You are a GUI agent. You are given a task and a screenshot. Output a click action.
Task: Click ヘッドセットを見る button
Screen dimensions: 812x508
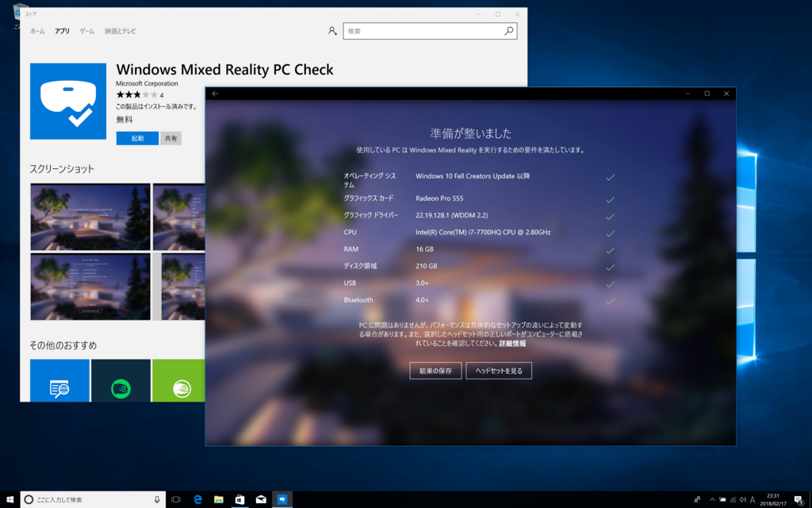(499, 371)
